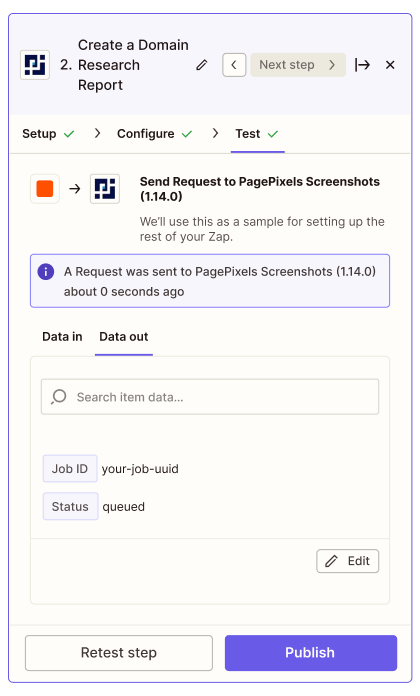
Task: Click the Search item data field
Action: tap(210, 397)
